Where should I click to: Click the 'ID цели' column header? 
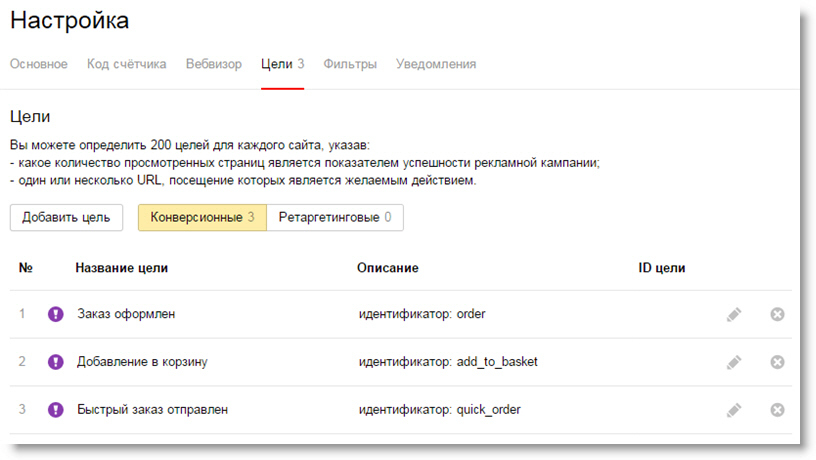[662, 268]
